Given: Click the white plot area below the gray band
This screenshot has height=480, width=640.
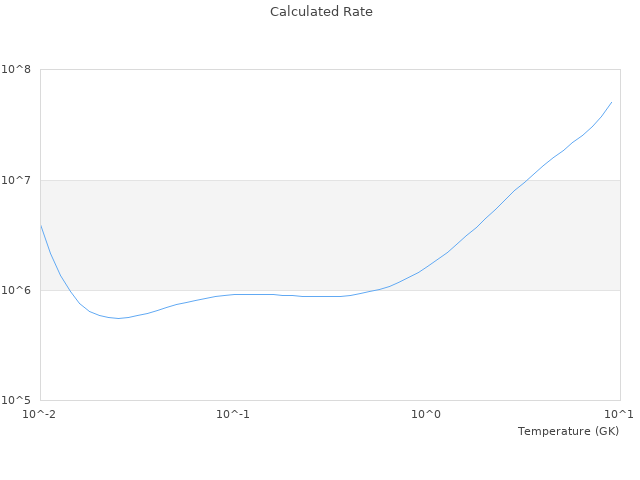Looking at the screenshot, I should (330, 350).
